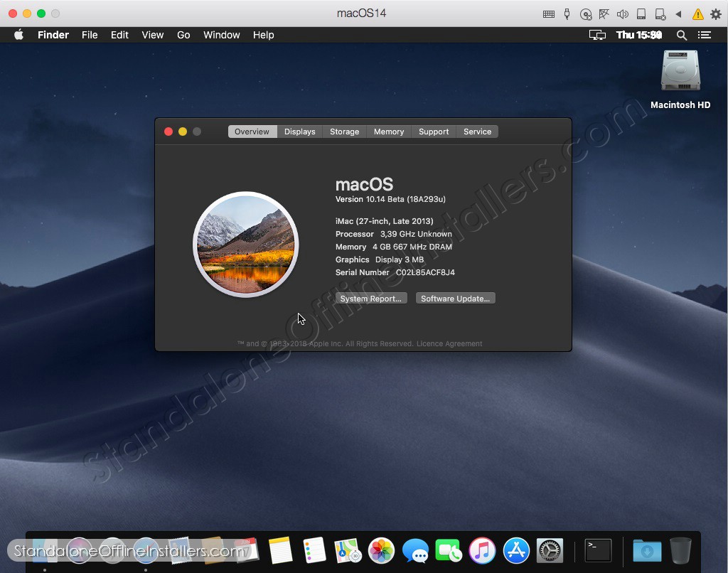Viewport: 728px width, 573px height.
Task: Open the Licence Agreement link
Action: point(449,343)
